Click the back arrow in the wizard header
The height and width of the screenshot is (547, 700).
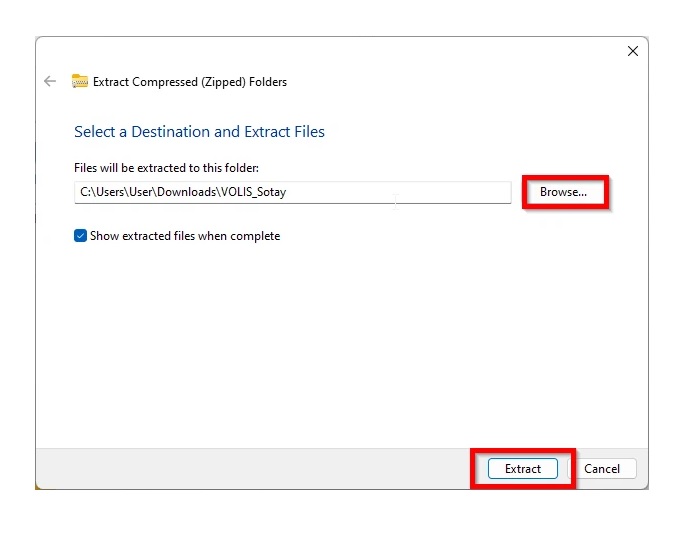pos(50,82)
